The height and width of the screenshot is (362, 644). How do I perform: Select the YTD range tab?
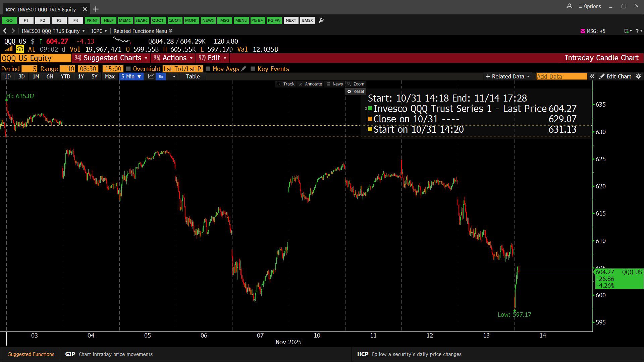tap(65, 76)
